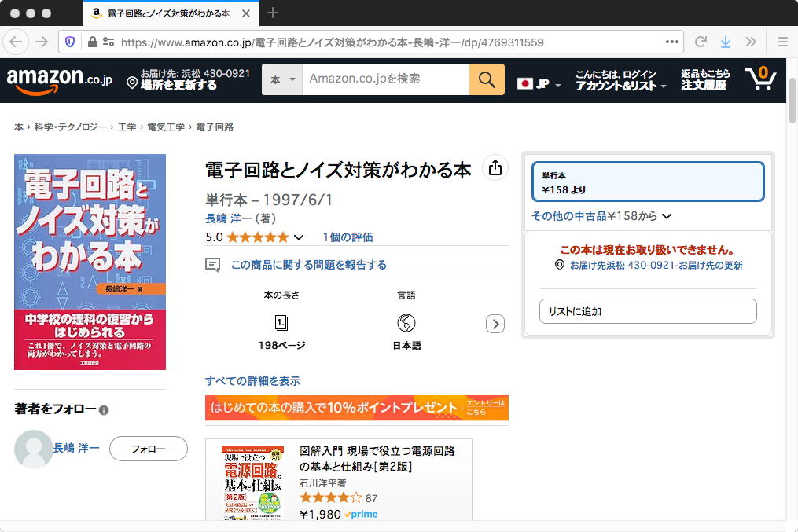Open 1個の評価 reviews link
Image resolution: width=798 pixels, height=532 pixels.
[x=348, y=237]
